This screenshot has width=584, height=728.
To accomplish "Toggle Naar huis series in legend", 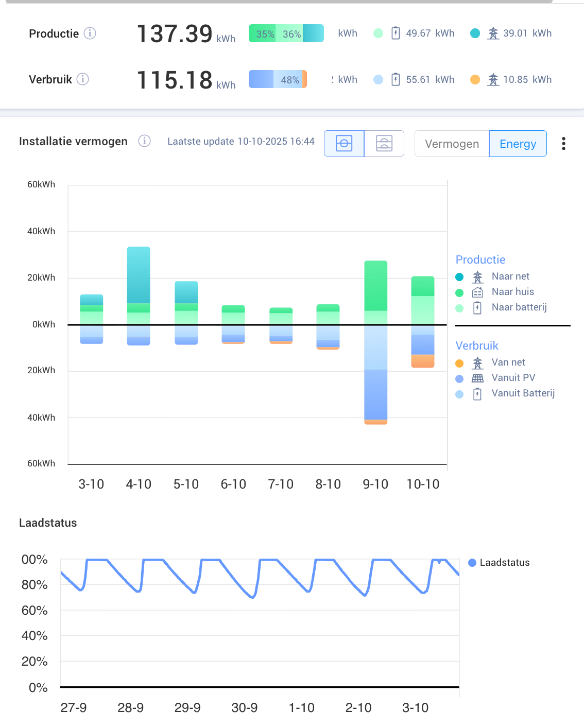I will [512, 292].
